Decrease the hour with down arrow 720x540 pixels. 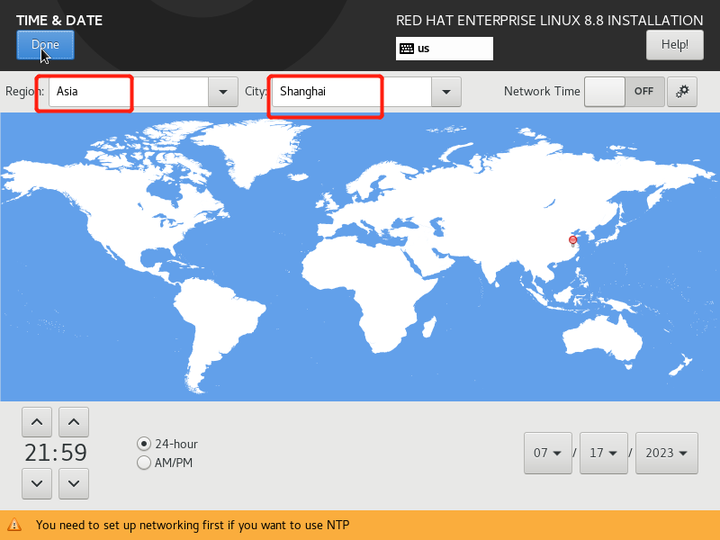pyautogui.click(x=37, y=484)
